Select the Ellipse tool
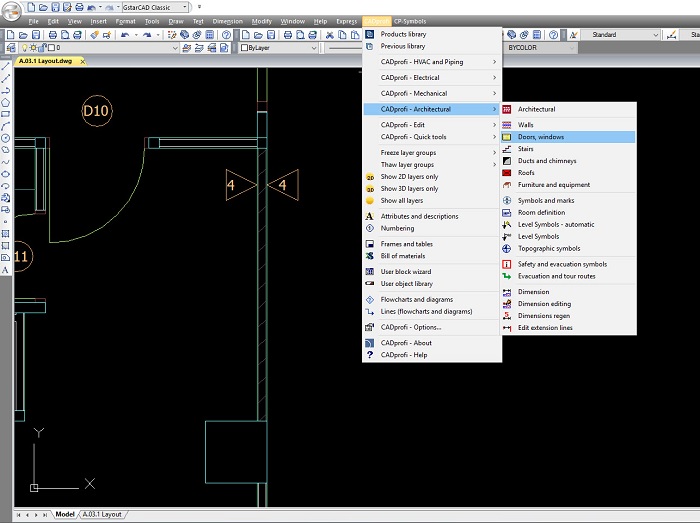The height and width of the screenshot is (523, 700). click(5, 174)
